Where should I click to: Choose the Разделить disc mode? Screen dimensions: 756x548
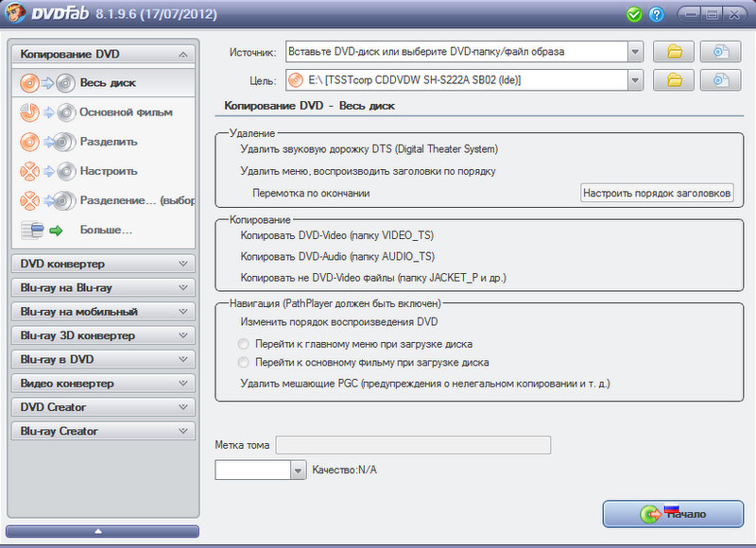tap(103, 142)
